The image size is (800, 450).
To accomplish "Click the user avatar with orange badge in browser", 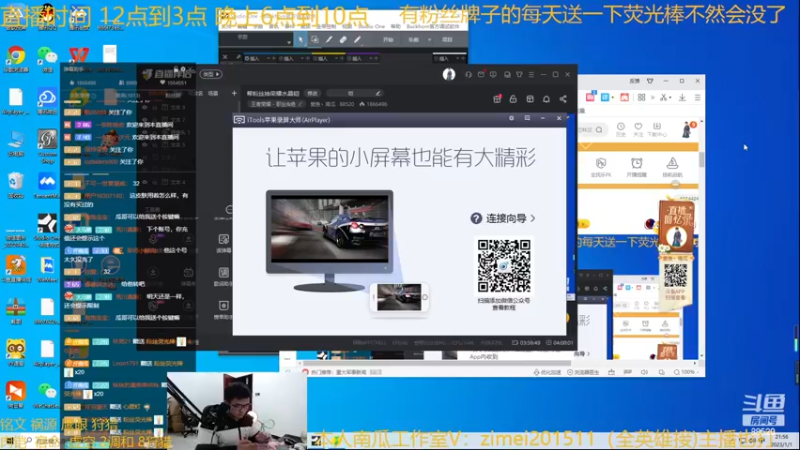I will pyautogui.click(x=689, y=130).
